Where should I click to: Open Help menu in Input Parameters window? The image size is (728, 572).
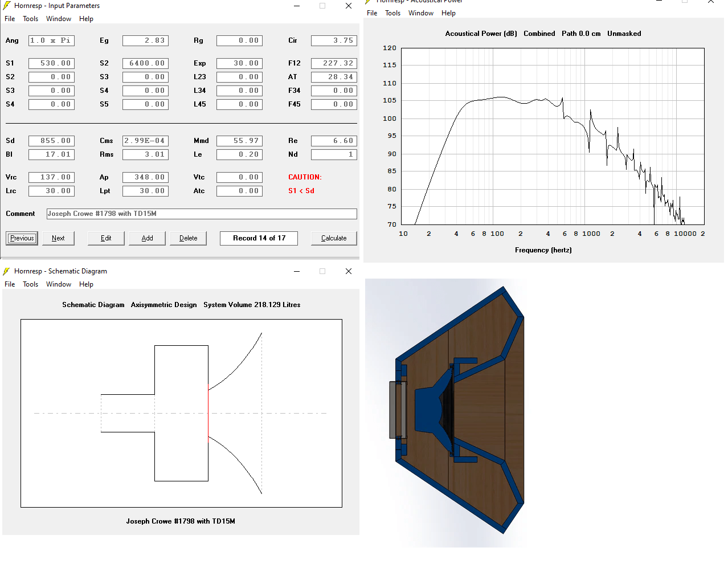pyautogui.click(x=86, y=19)
